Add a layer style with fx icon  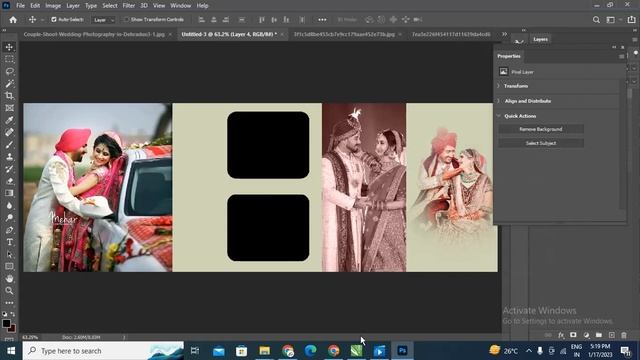click(x=561, y=335)
